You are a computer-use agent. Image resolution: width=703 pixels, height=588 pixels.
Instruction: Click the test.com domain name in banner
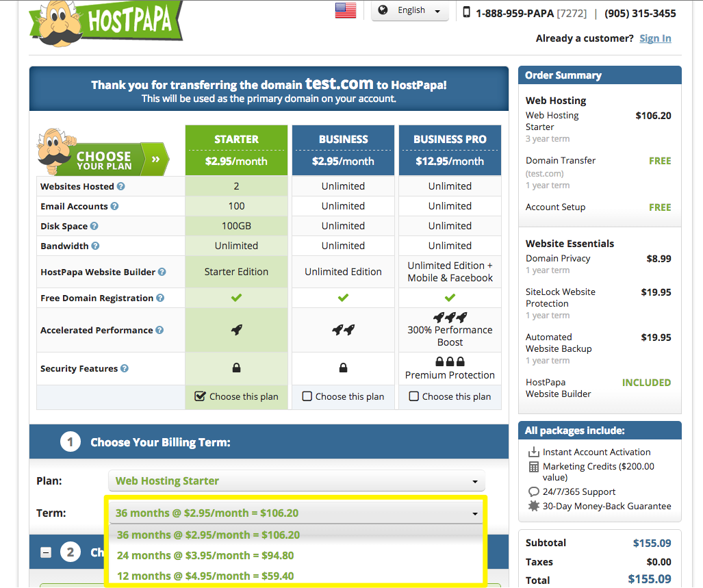tap(339, 84)
